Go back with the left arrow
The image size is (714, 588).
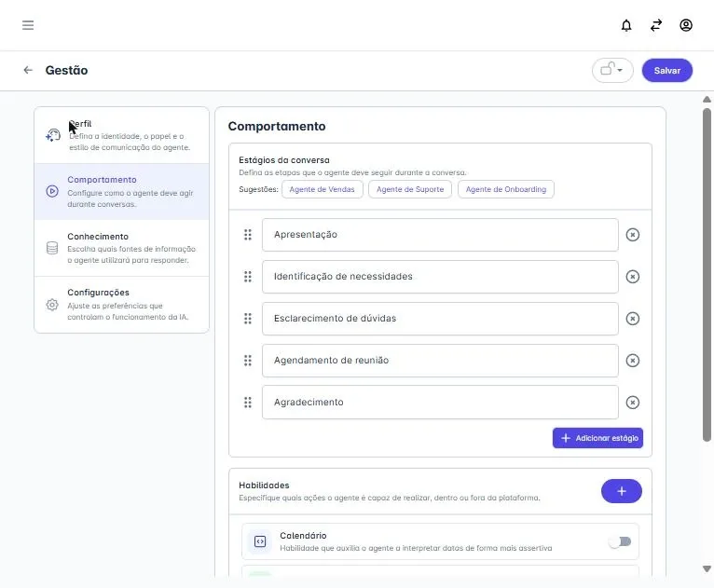point(28,70)
